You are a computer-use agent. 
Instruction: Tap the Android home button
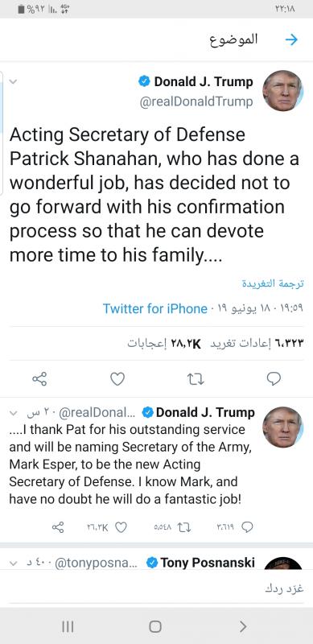(x=155, y=626)
